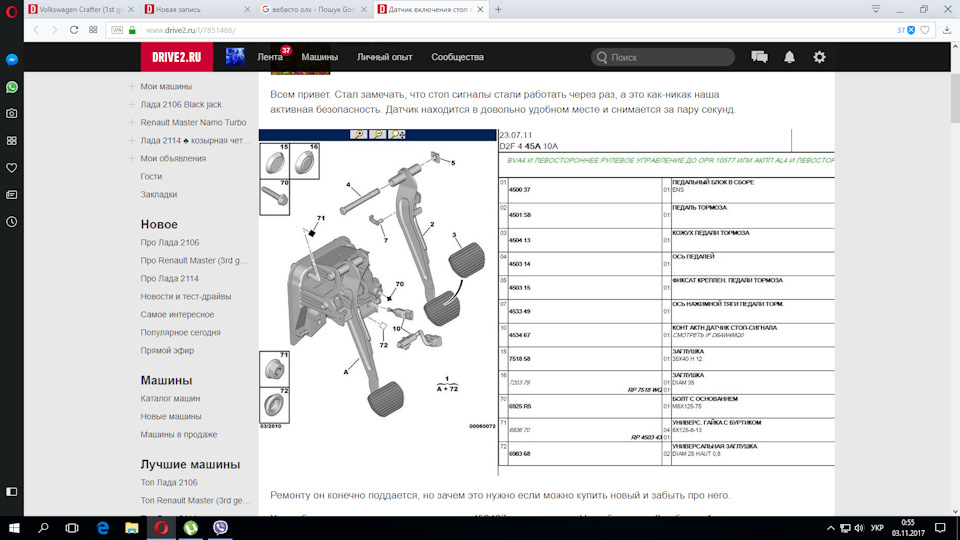Open the Лента feed menu
960x540 pixels.
point(270,57)
